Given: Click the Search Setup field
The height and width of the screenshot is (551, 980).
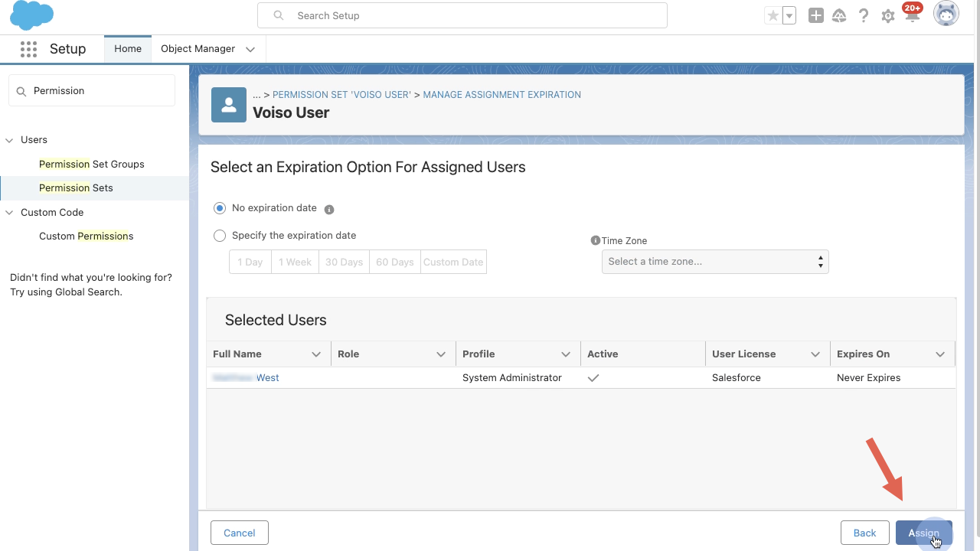Looking at the screenshot, I should coord(462,15).
